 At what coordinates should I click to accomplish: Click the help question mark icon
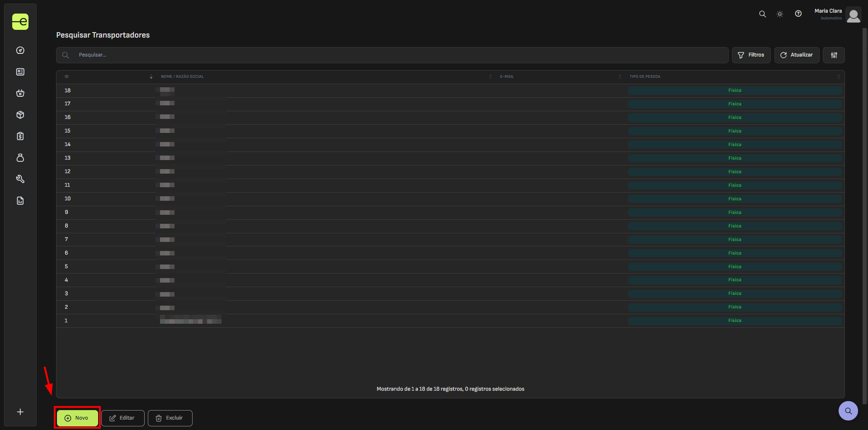(798, 14)
